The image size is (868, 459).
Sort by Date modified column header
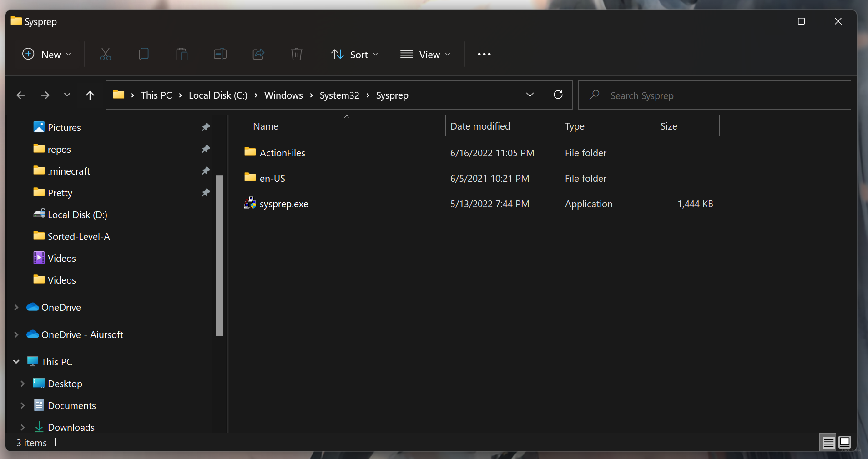tap(480, 126)
